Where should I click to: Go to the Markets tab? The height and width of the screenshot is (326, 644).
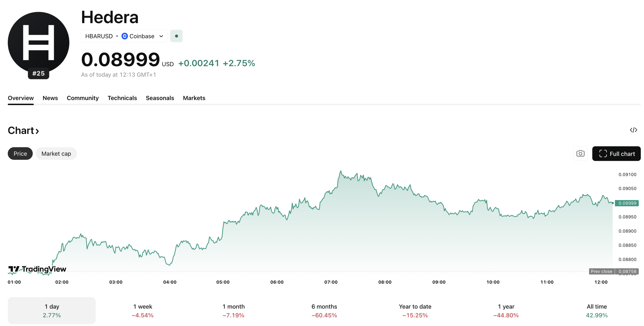(194, 98)
